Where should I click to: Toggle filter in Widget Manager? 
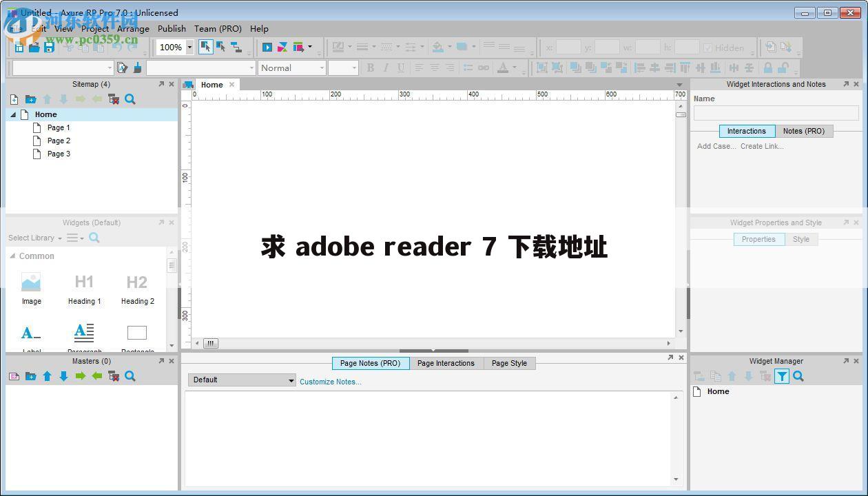[782, 376]
